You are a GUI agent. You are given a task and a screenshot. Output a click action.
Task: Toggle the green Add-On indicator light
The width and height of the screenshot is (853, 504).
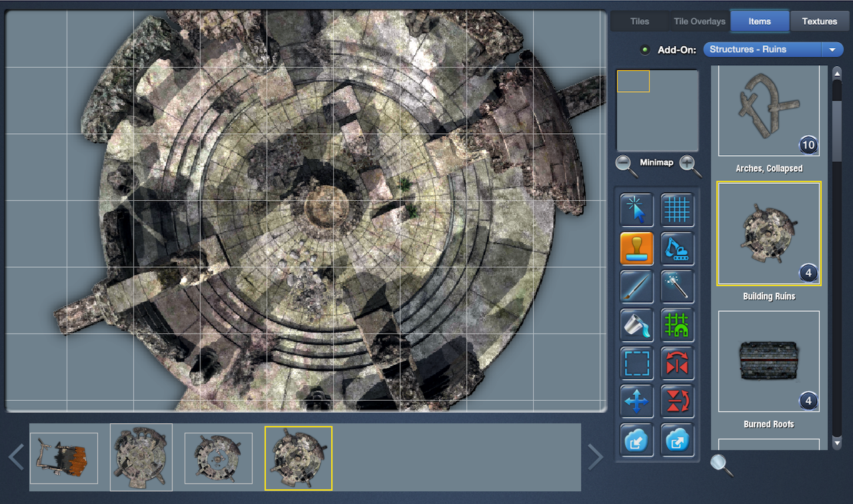(x=644, y=50)
